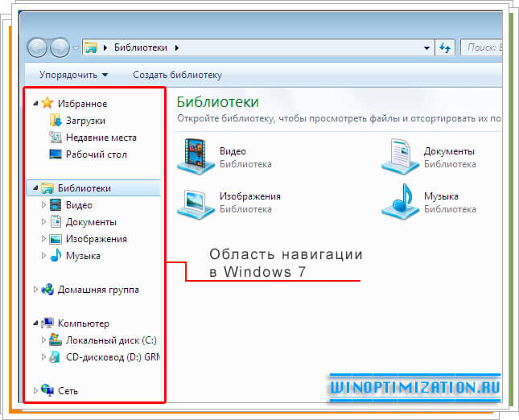The image size is (519, 420).
Task: Click the large Видео library icon
Action: tap(196, 156)
